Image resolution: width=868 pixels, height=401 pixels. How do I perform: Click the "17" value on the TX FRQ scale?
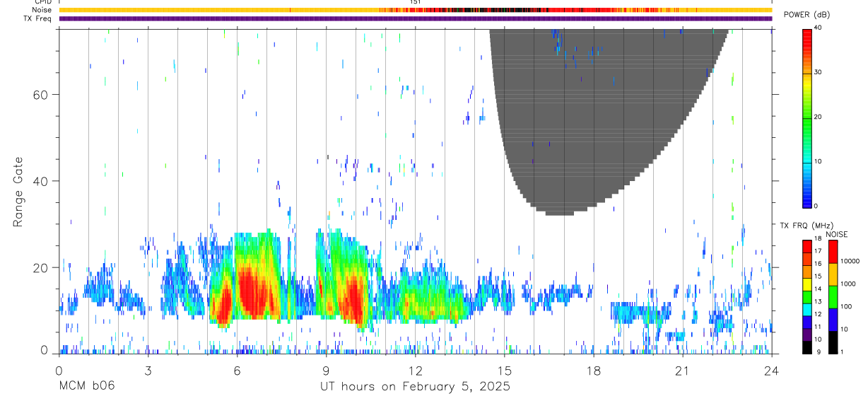point(819,251)
